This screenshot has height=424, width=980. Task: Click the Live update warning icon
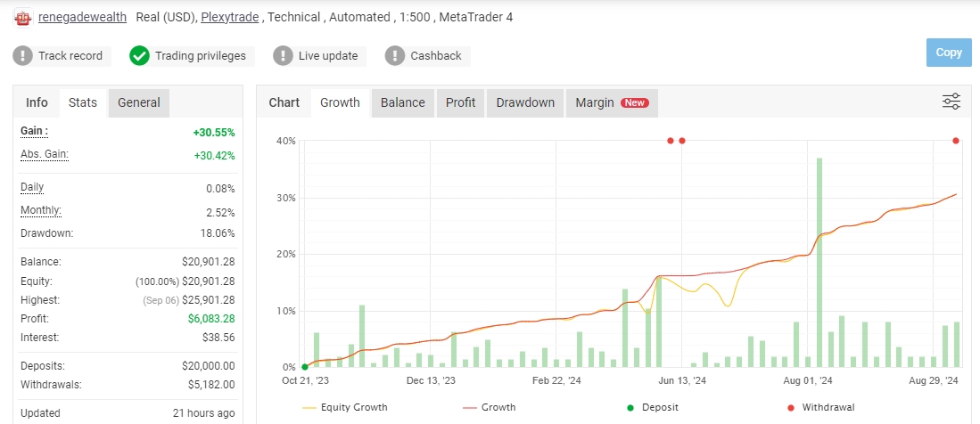284,55
